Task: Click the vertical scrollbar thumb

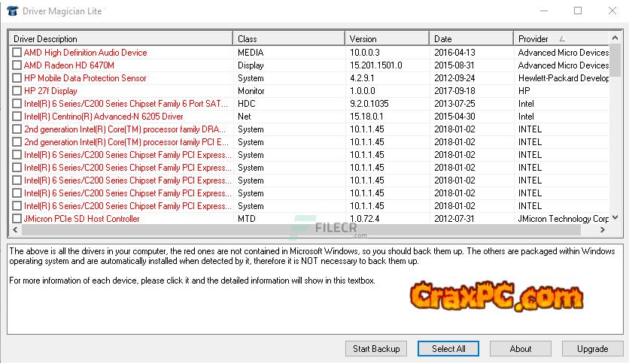Action: (x=615, y=59)
